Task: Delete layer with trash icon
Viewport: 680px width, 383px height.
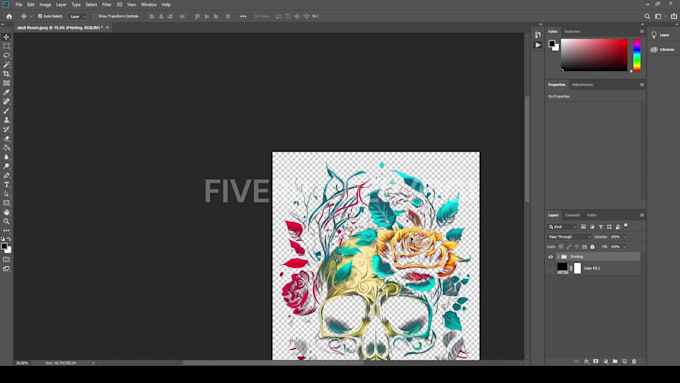Action: tap(634, 361)
